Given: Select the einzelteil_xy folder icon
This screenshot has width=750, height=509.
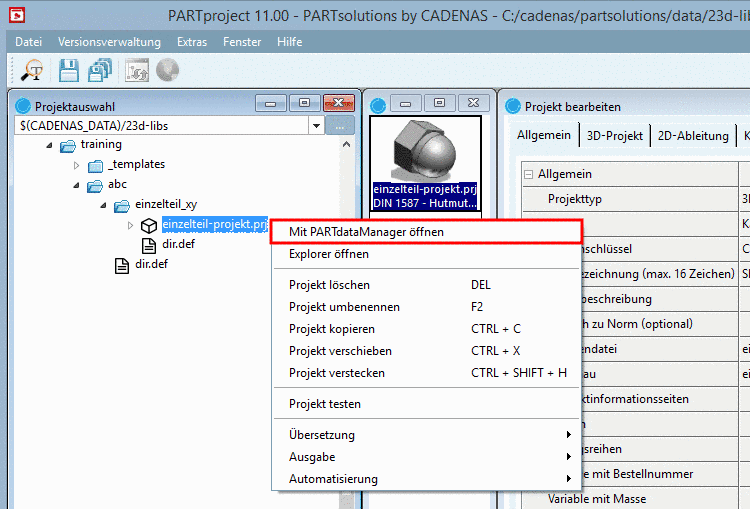Looking at the screenshot, I should click(x=122, y=206).
